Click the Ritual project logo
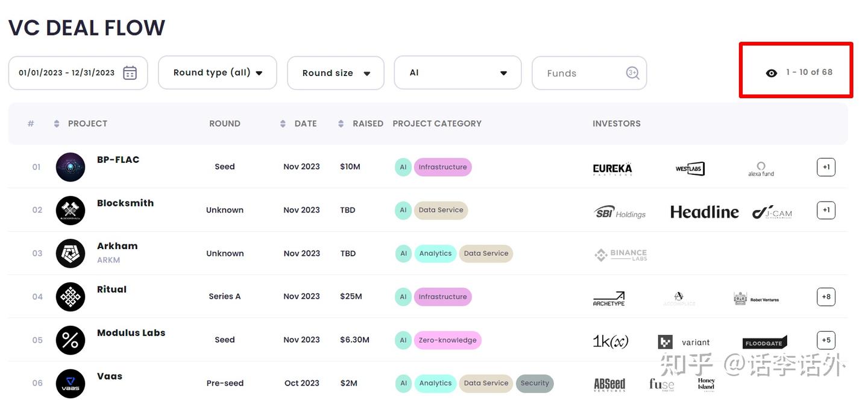The height and width of the screenshot is (400, 868). tap(71, 297)
